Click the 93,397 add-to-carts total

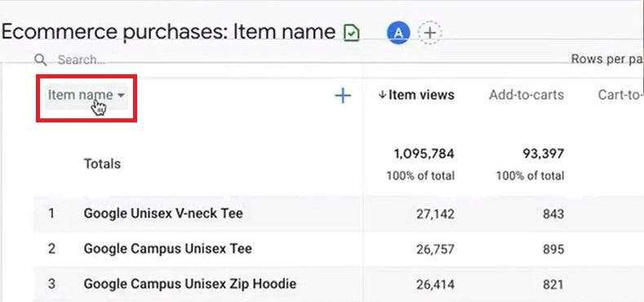tap(543, 154)
